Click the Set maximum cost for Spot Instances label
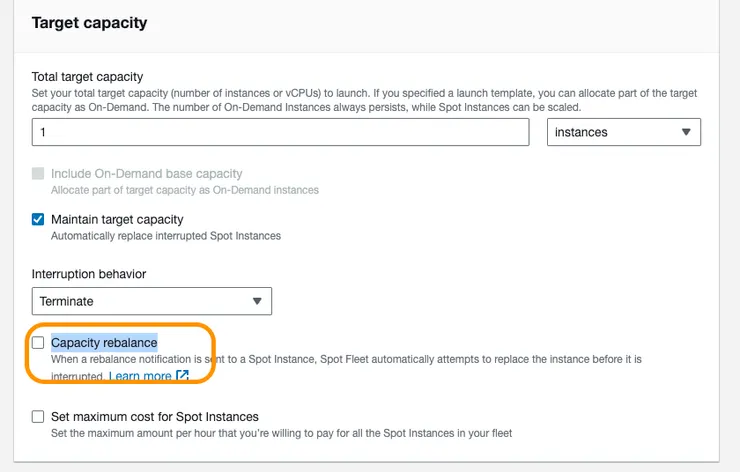 coord(155,417)
